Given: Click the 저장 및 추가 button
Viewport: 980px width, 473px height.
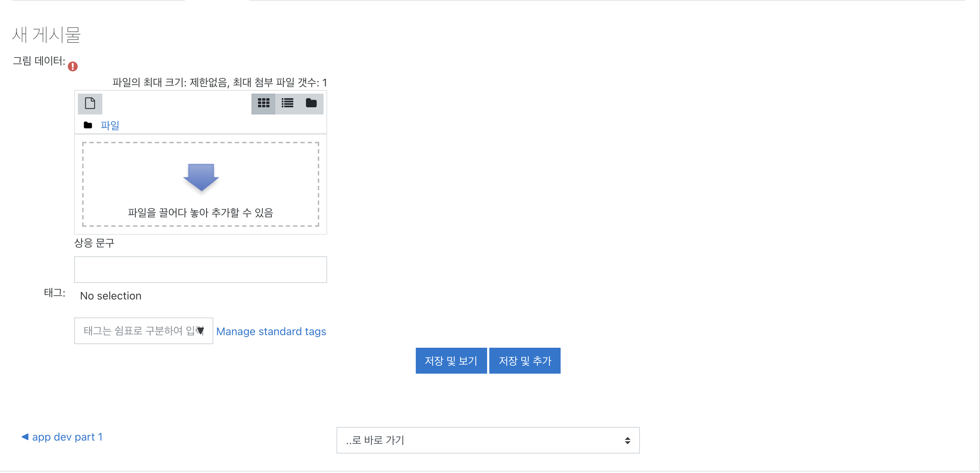Looking at the screenshot, I should [x=525, y=361].
